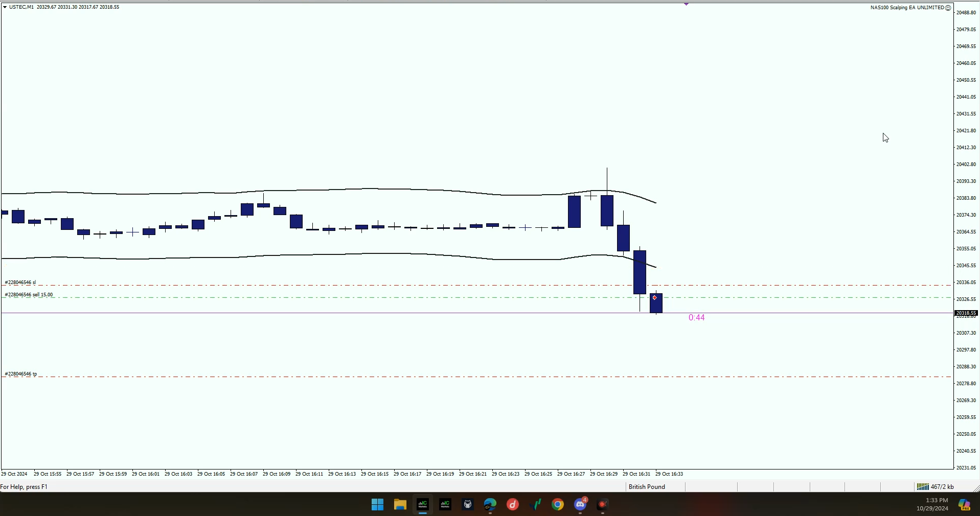Open the owl app in the taskbar
This screenshot has height=516, width=980.
click(468, 505)
